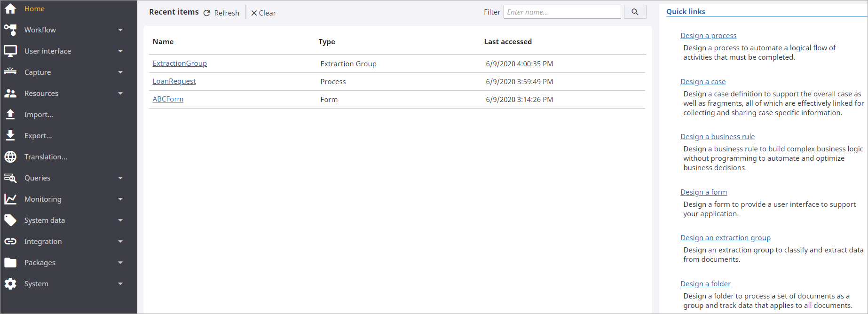The width and height of the screenshot is (868, 314).
Task: Click the Home house icon
Action: pyautogui.click(x=10, y=8)
